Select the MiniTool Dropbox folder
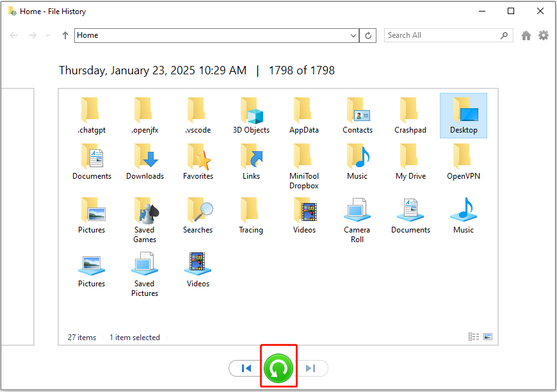The width and height of the screenshot is (557, 392). pos(304,167)
